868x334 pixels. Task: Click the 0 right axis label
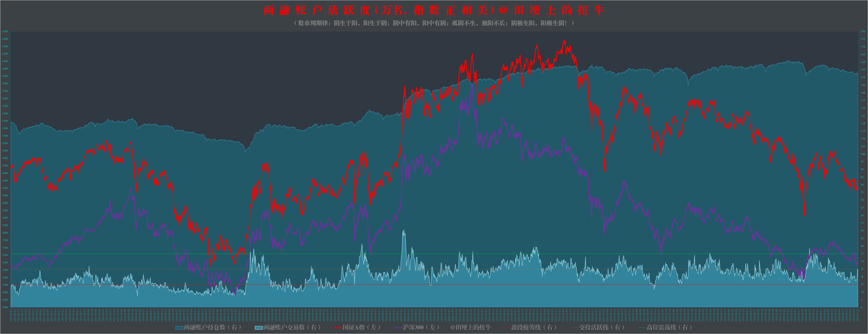(862, 307)
